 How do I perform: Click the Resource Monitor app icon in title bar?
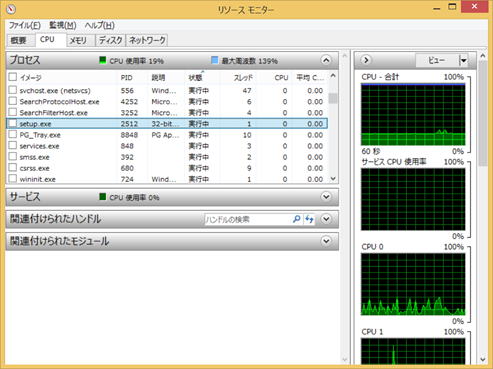[10, 9]
